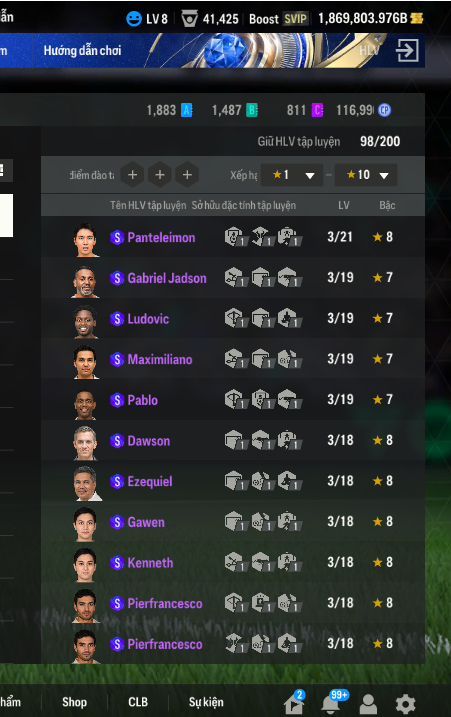Click the blue smiley level icon
This screenshot has height=717, width=451.
[x=134, y=19]
